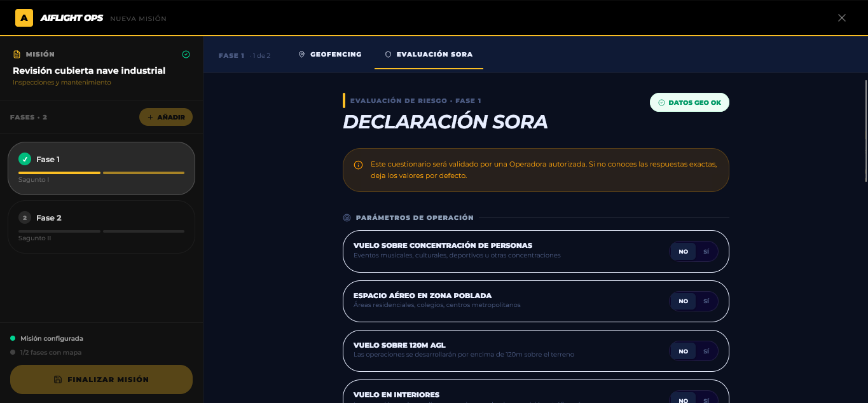This screenshot has height=403, width=868.
Task: Click the green checkmark on Fase 1
Action: tap(25, 159)
